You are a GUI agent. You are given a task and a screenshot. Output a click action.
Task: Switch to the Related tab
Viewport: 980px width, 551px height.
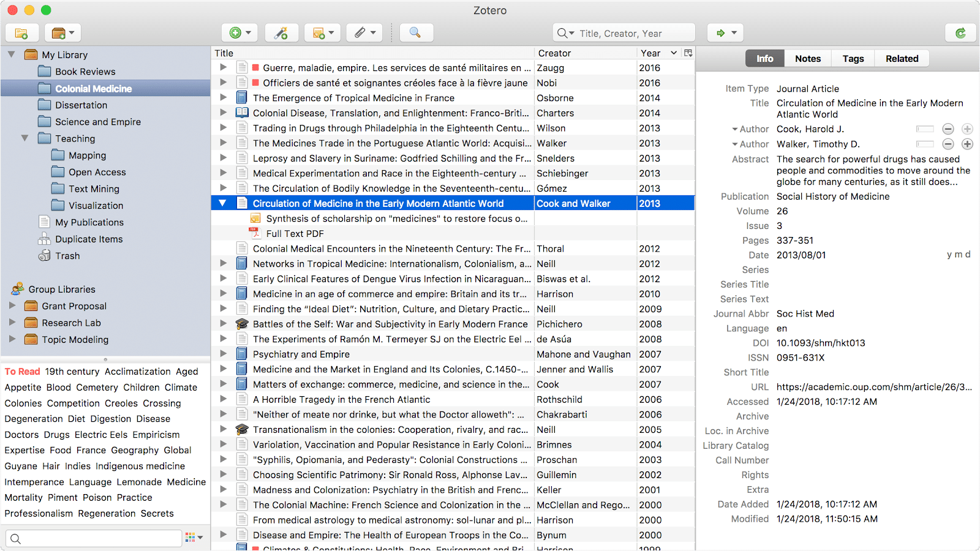tap(902, 59)
